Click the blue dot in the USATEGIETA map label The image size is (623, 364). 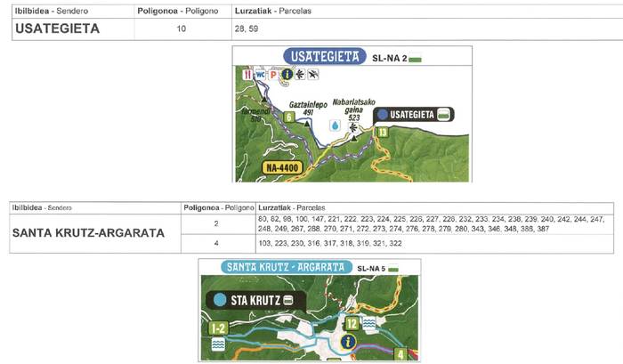point(383,115)
